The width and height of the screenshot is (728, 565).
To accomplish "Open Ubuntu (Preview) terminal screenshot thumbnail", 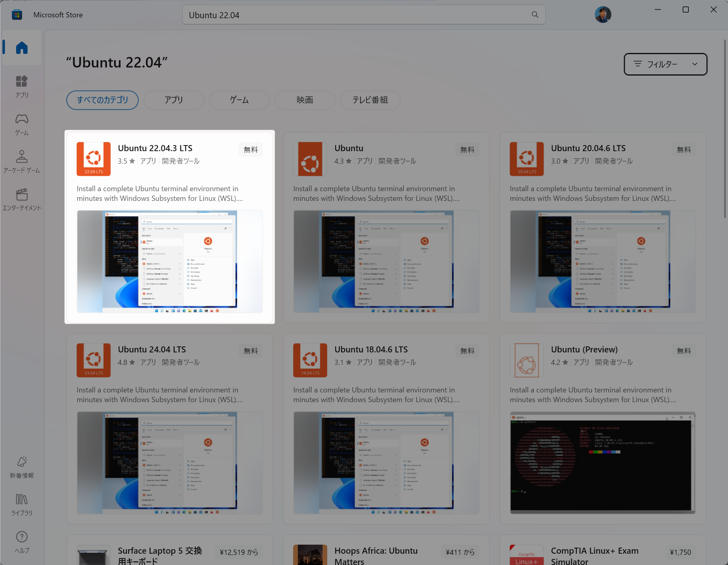I will 603,463.
